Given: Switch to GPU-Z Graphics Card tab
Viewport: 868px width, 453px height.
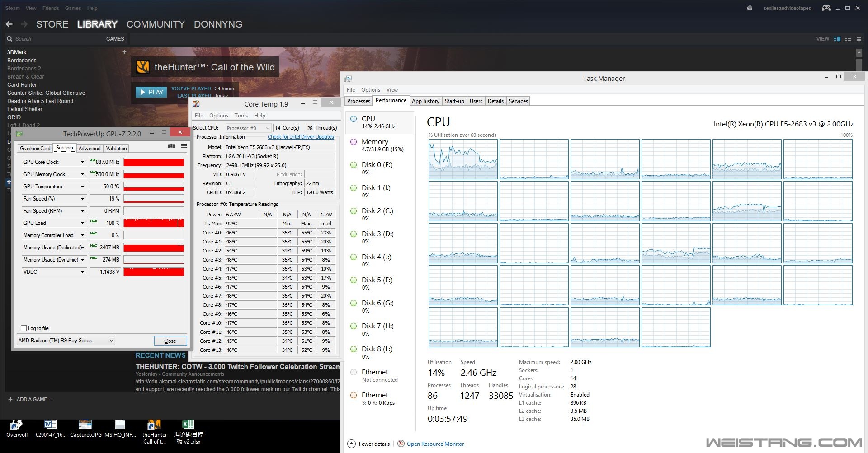Looking at the screenshot, I should (35, 149).
